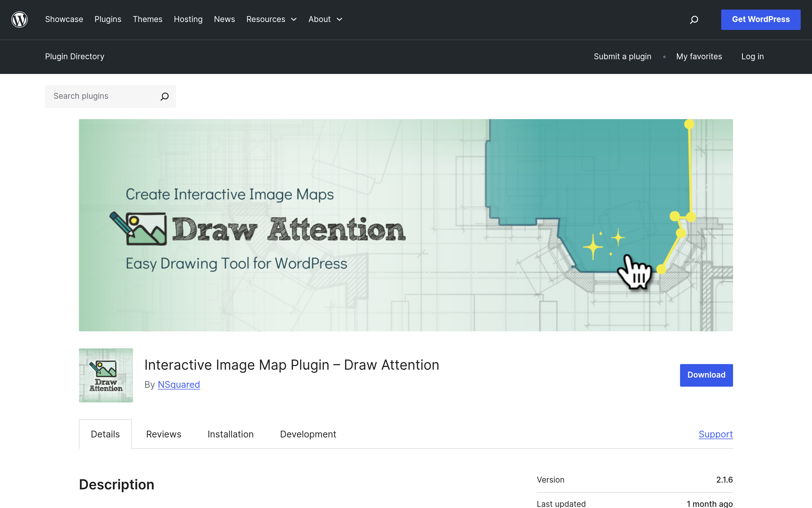Click the Draw Attention banner image
This screenshot has height=508, width=812.
pyautogui.click(x=406, y=225)
